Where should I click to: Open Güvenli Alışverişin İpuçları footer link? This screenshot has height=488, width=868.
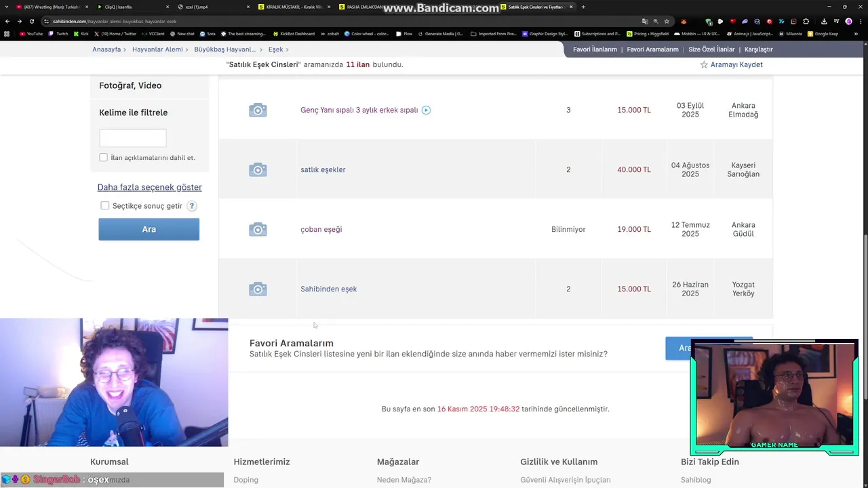pos(566,480)
